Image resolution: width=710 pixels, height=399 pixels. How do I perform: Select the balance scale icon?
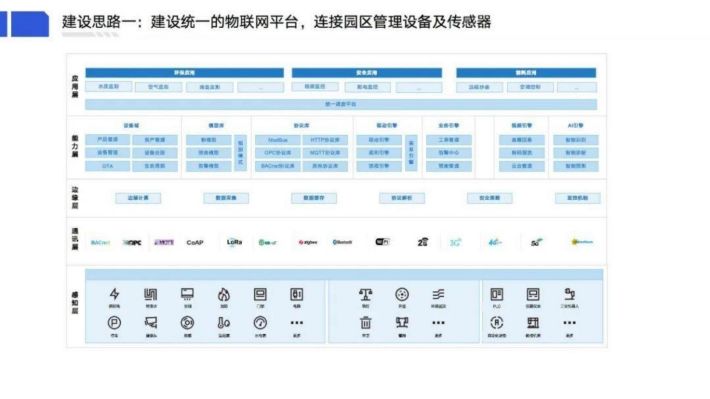click(x=365, y=295)
